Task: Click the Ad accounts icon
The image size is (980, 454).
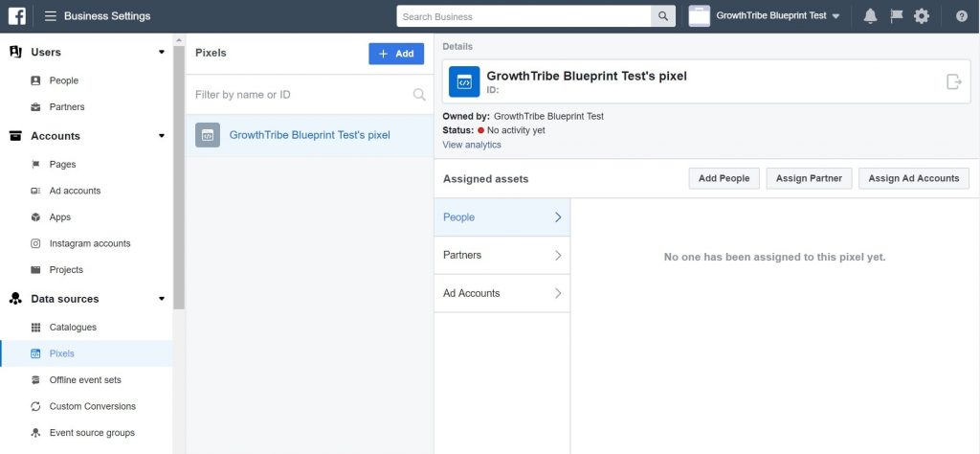Action: tap(35, 191)
